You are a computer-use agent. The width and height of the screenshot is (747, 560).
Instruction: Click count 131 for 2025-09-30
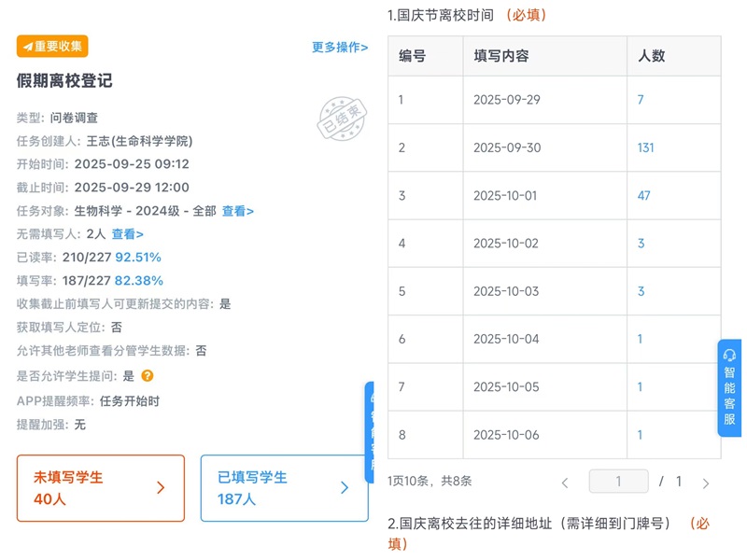coord(645,147)
